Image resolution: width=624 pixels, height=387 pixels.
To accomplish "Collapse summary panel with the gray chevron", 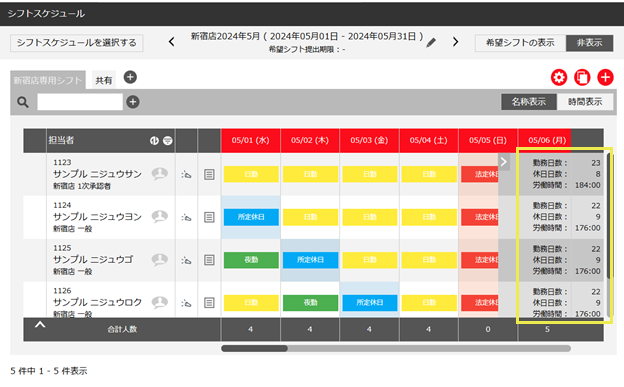I will coord(504,162).
